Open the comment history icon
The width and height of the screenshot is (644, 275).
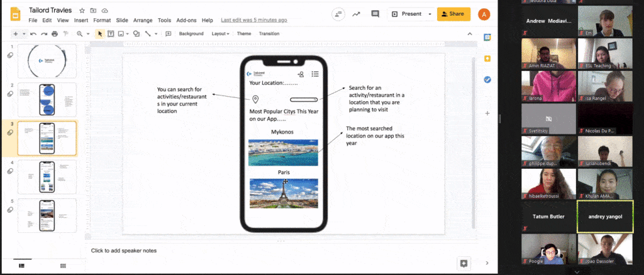375,14
